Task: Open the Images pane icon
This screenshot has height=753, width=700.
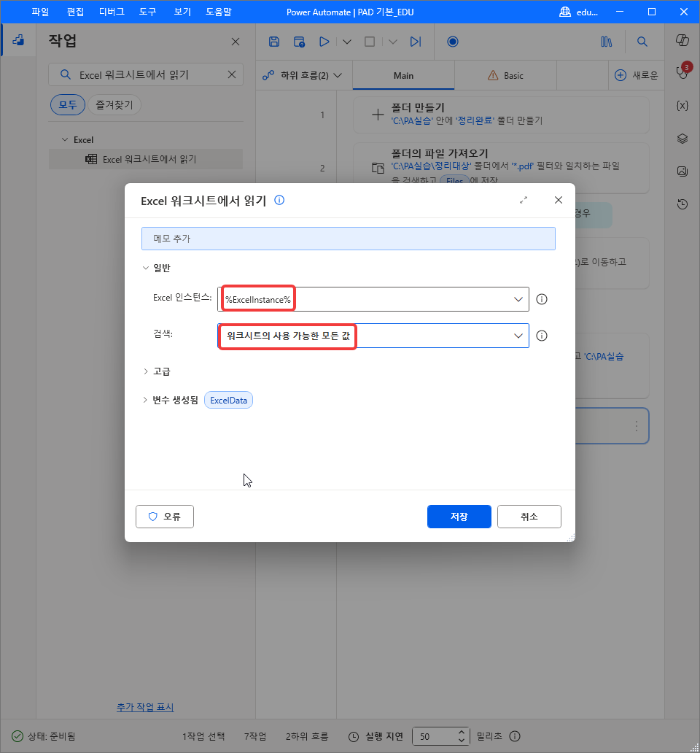Action: 682,171
